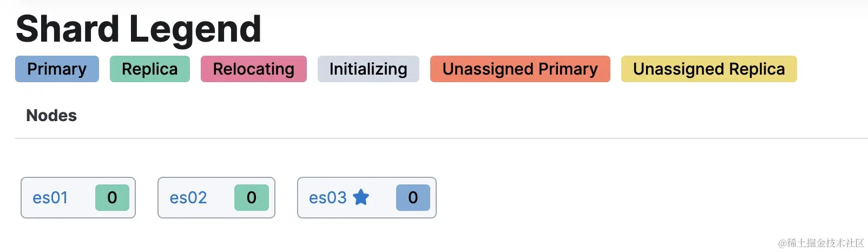The height and width of the screenshot is (252, 868).
Task: Select the blue Primary legend badge
Action: pos(57,69)
